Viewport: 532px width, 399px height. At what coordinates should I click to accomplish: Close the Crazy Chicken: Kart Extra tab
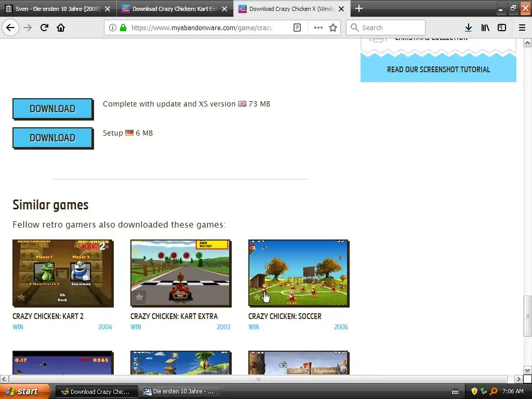(224, 9)
